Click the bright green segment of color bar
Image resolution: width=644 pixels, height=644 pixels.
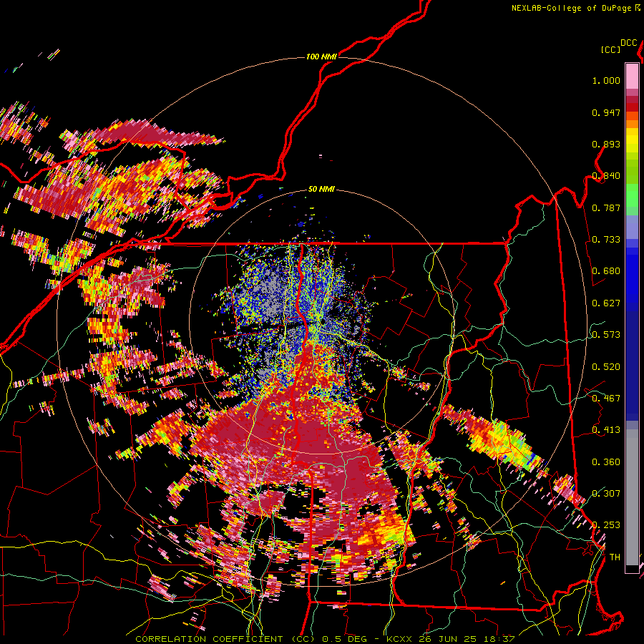pyautogui.click(x=632, y=195)
